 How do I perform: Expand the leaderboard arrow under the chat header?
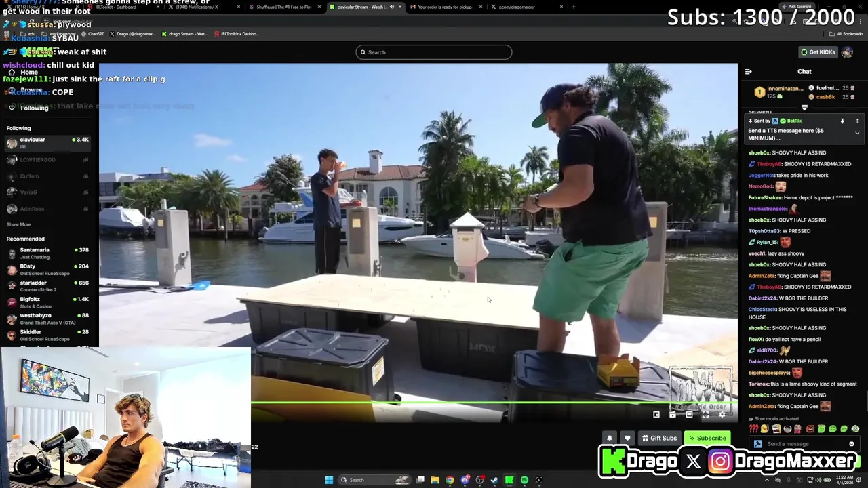(x=804, y=108)
